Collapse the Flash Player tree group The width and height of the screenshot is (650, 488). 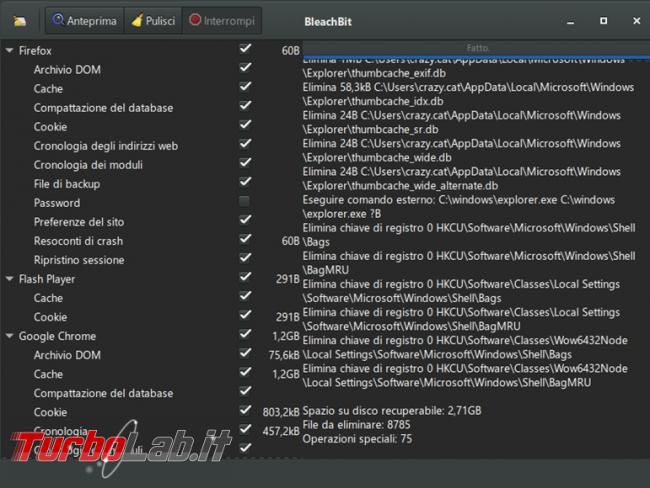pos(10,279)
